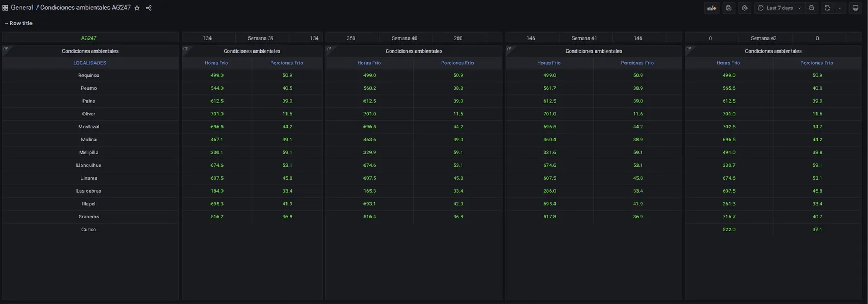Click the Add panel icon

(x=712, y=8)
